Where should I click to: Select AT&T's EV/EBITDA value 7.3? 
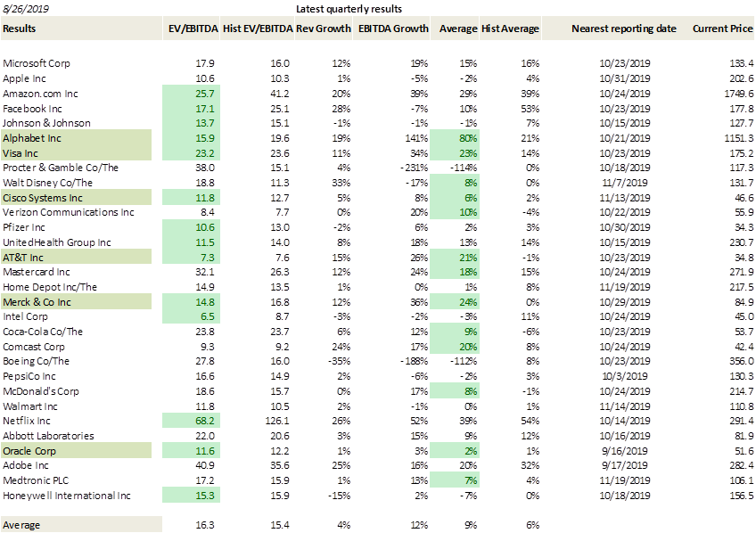[191, 258]
